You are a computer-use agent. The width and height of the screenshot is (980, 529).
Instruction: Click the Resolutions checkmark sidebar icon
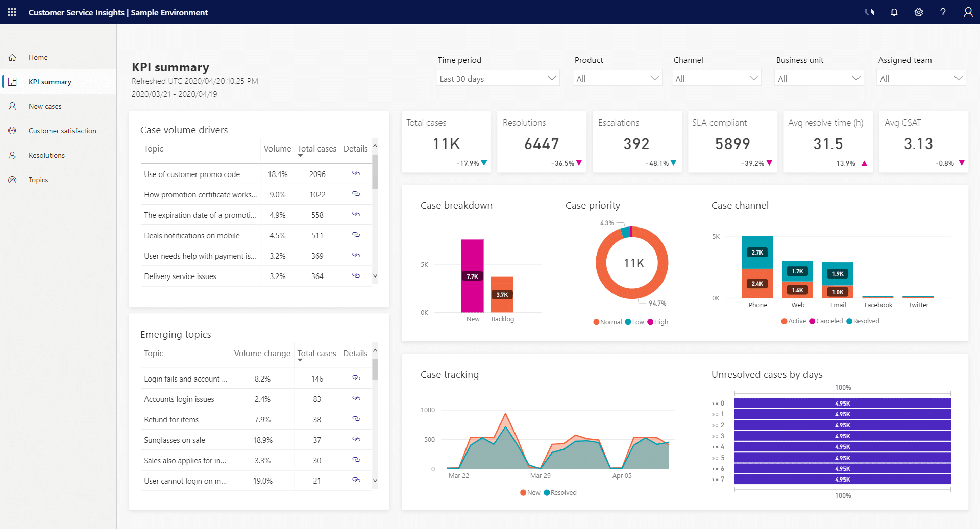[x=12, y=155]
